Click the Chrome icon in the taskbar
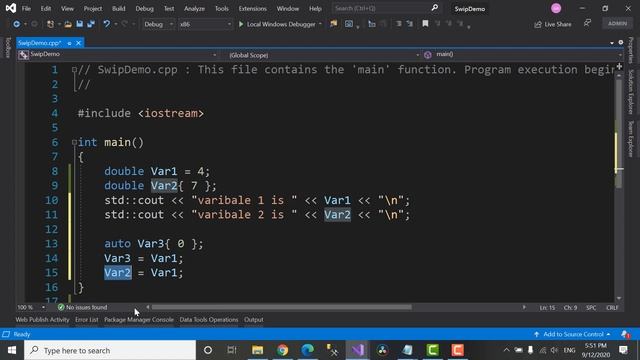 (x=282, y=350)
